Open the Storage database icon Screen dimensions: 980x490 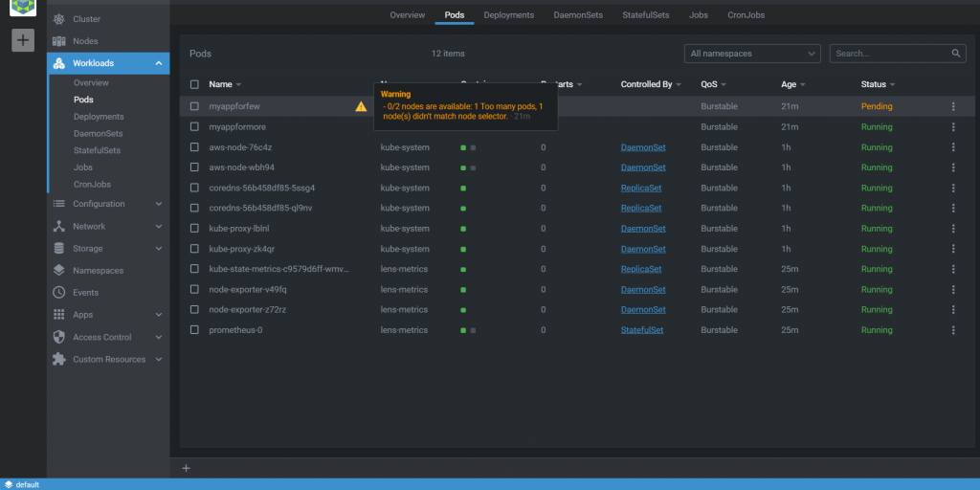[x=58, y=249]
